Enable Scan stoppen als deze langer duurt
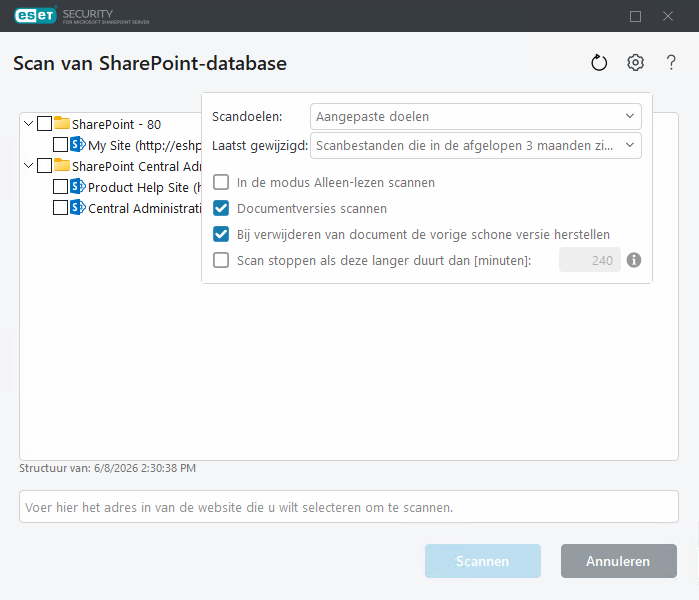Image resolution: width=699 pixels, height=600 pixels. pyautogui.click(x=221, y=260)
